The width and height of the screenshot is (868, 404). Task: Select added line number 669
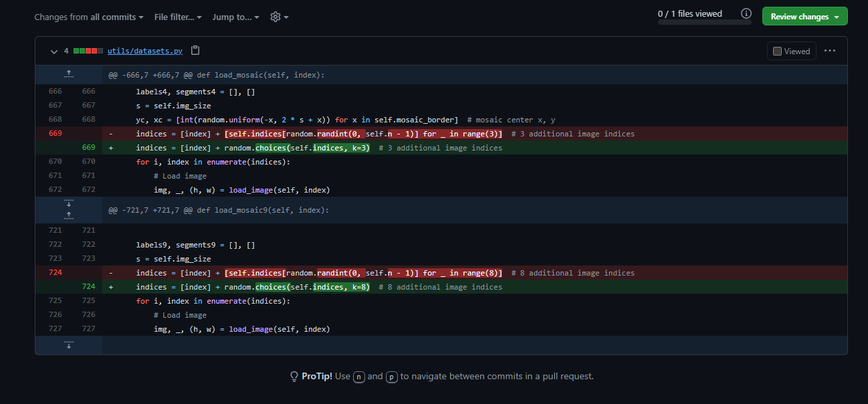pos(88,148)
